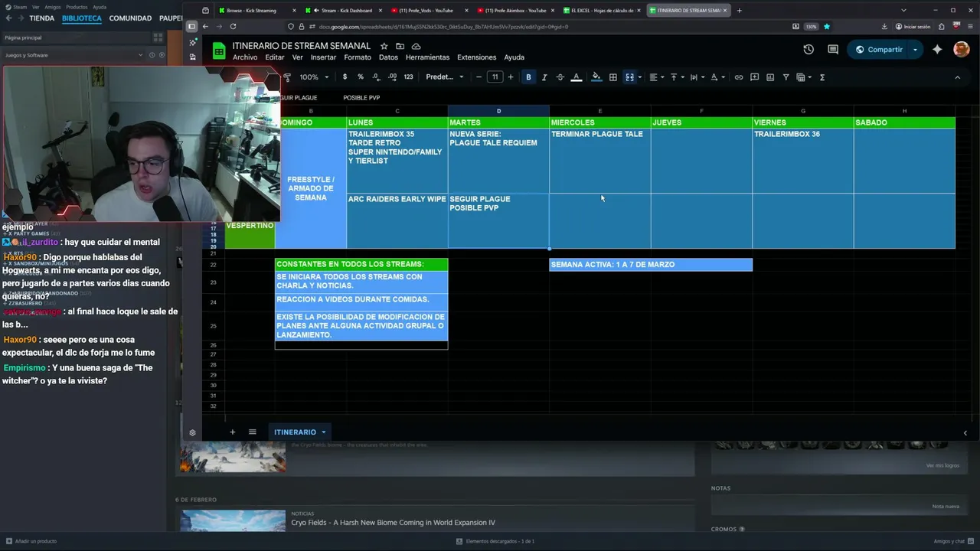Bookmark page star in address bar
Viewport: 980px width, 551px height.
827,27
